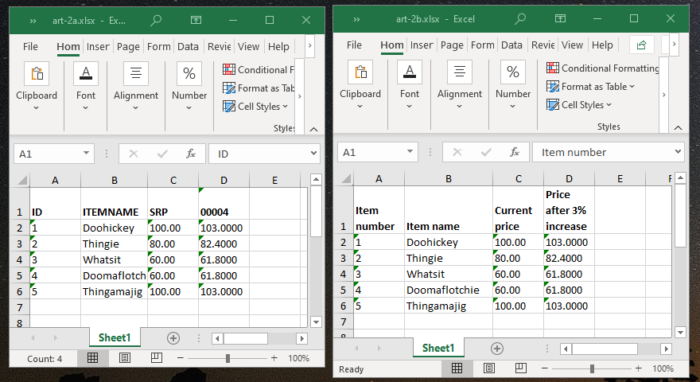This screenshot has width=700, height=382.
Task: Click search magnifier in art-2b title bar
Action: point(520,19)
